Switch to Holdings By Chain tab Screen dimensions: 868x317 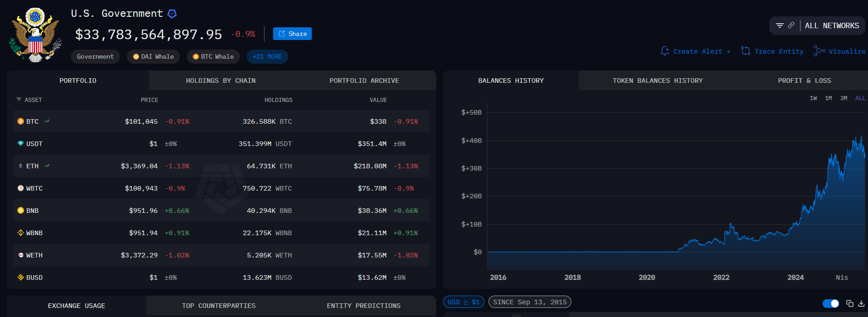[x=220, y=81]
